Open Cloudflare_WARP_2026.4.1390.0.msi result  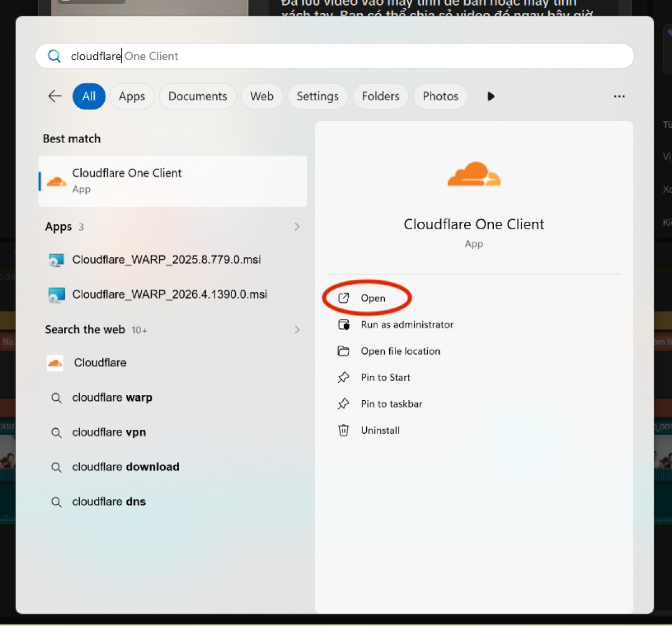coord(172,295)
